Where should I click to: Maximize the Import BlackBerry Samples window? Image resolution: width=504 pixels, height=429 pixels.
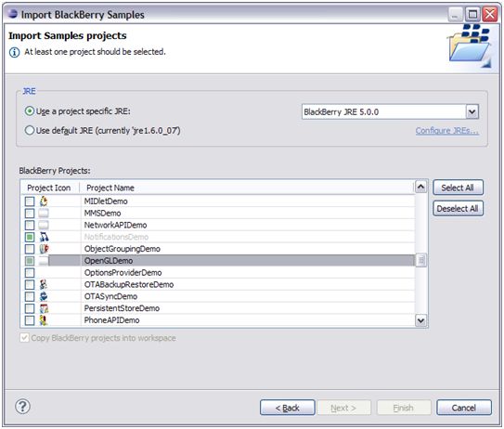(472, 14)
